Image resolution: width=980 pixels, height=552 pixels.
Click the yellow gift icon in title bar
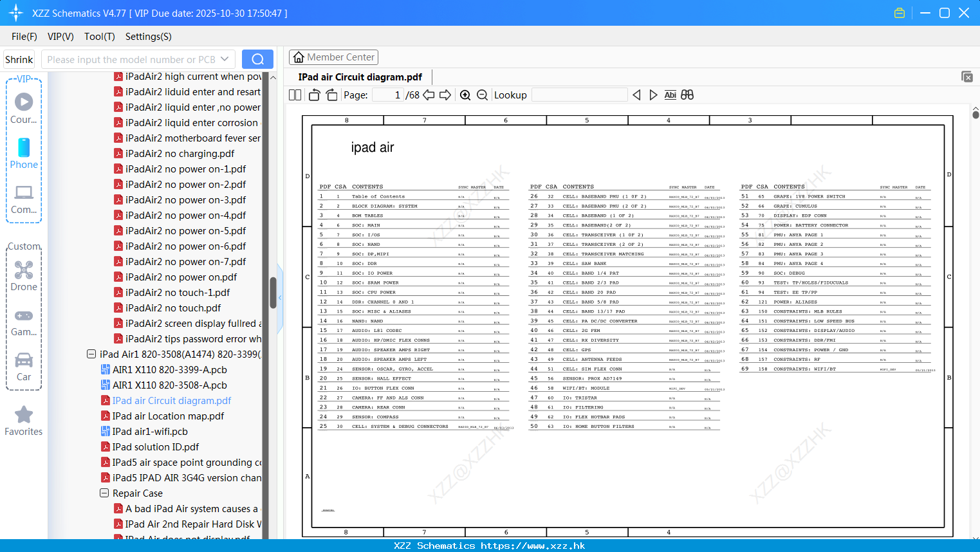(900, 13)
